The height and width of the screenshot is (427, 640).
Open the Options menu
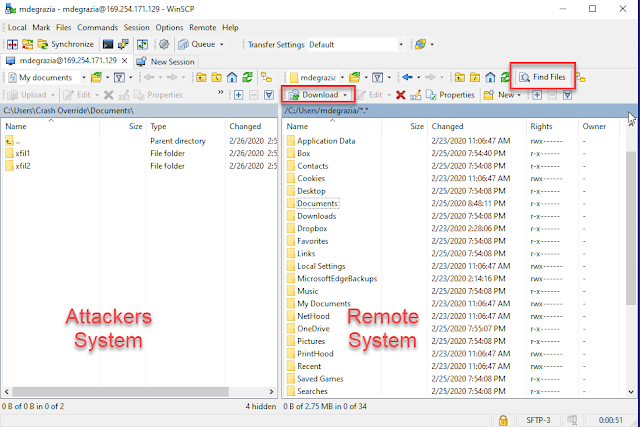coord(169,28)
